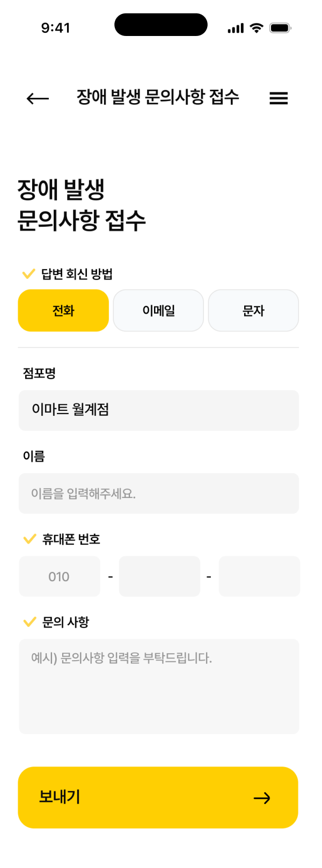
Task: Select 문자 as the reply method
Action: pos(253,310)
